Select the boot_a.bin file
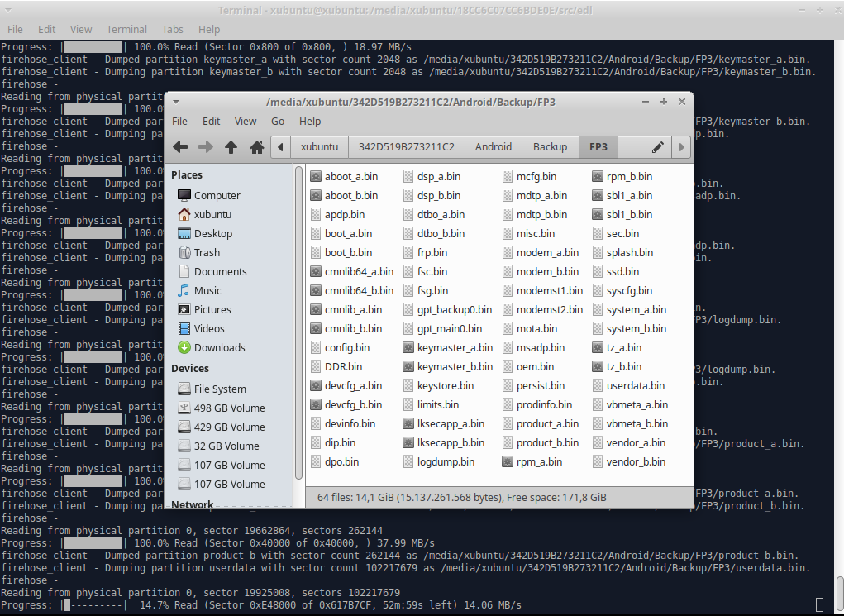The width and height of the screenshot is (844, 616). click(348, 233)
